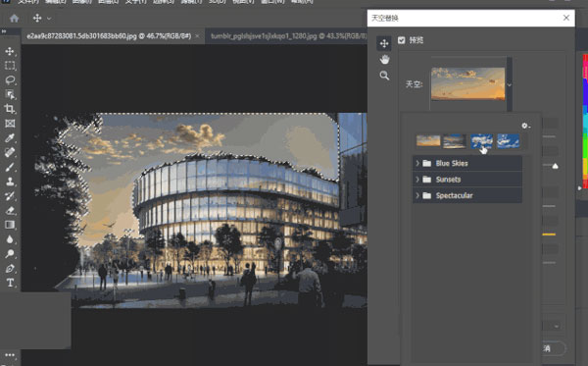The height and width of the screenshot is (366, 588).
Task: Select the Object Selection tool
Action: coord(10,94)
